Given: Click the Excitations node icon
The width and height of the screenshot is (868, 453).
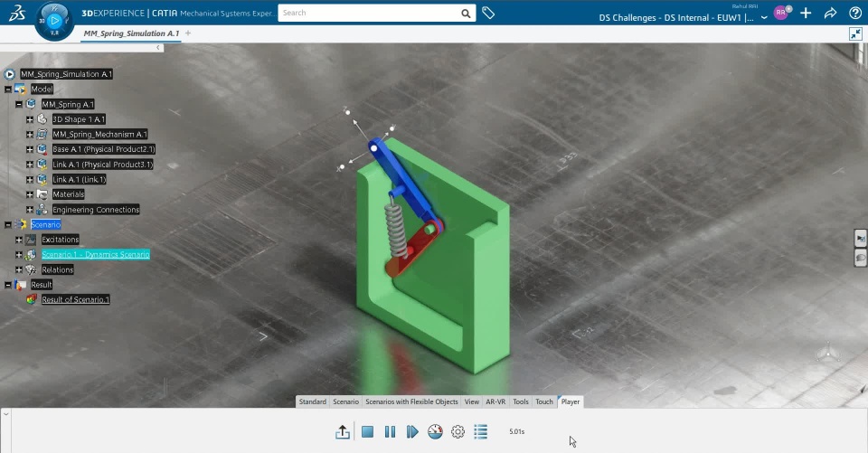Looking at the screenshot, I should 31,240.
